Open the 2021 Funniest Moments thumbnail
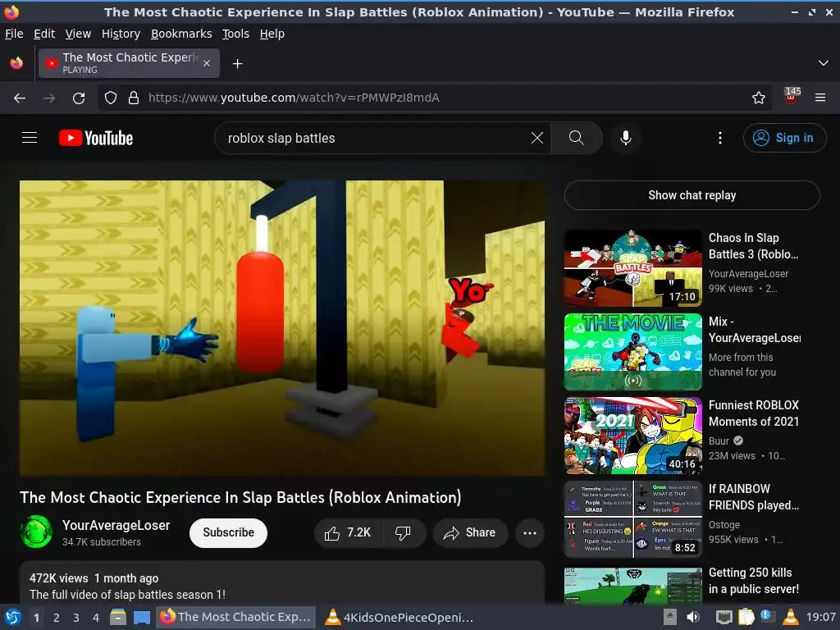Viewport: 840px width, 630px height. click(x=632, y=435)
